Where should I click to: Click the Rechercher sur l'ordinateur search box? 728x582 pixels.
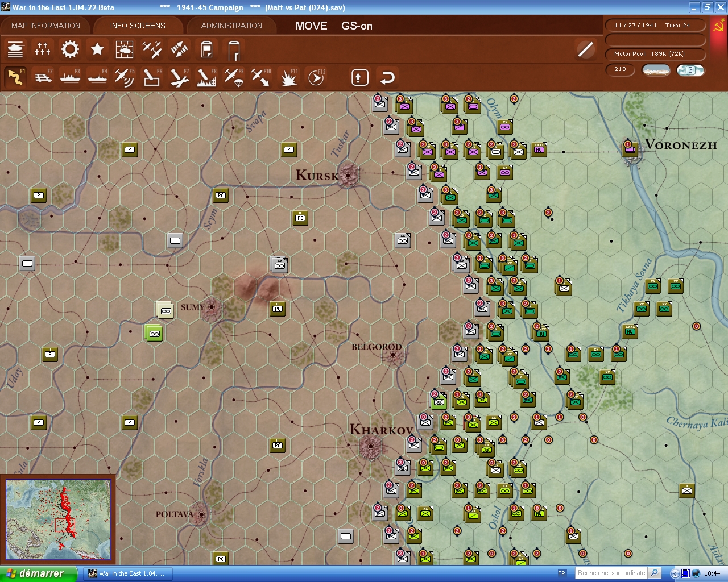pyautogui.click(x=612, y=573)
